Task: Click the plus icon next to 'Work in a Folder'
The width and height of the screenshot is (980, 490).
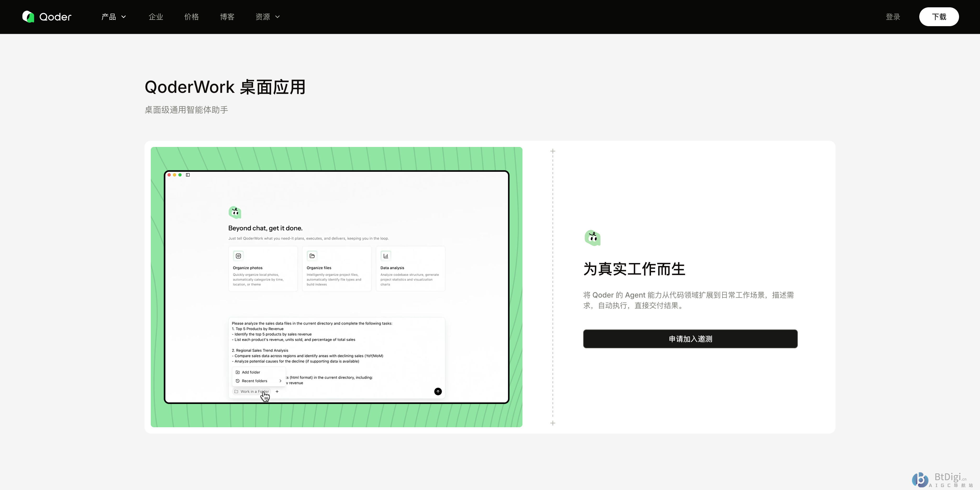Action: [x=277, y=391]
